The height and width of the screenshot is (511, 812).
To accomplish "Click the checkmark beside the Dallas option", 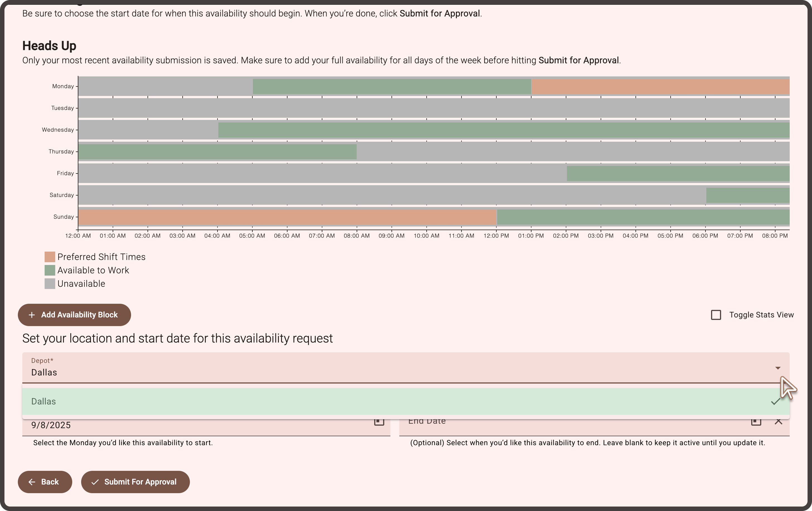I will (x=775, y=401).
